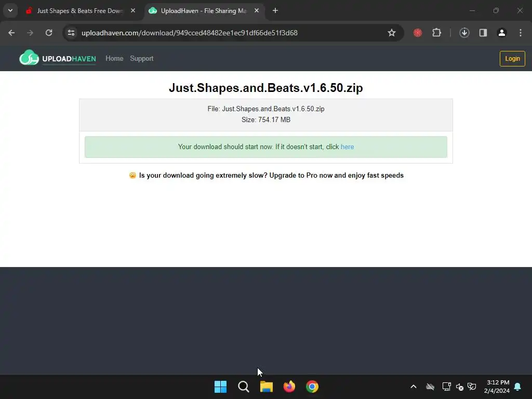
Task: Click the address bar URL
Action: 189,33
